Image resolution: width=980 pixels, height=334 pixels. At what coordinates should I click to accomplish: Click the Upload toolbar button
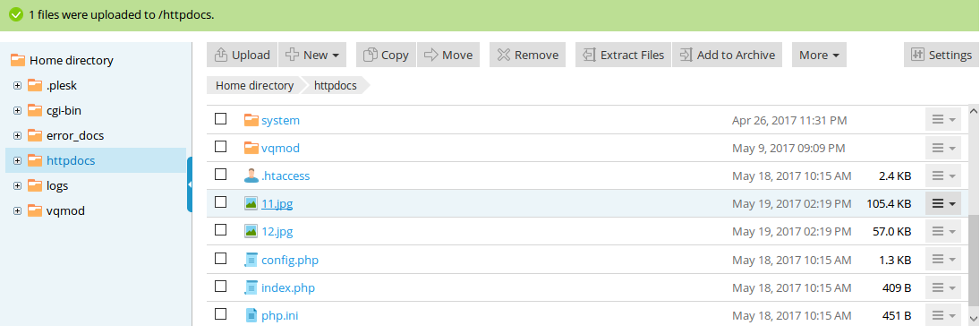pyautogui.click(x=242, y=55)
